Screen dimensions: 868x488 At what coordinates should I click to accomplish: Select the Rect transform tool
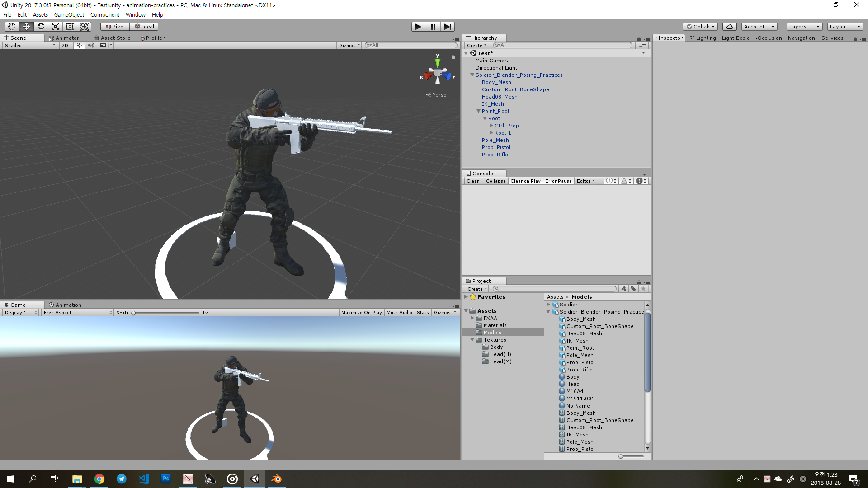pyautogui.click(x=70, y=27)
